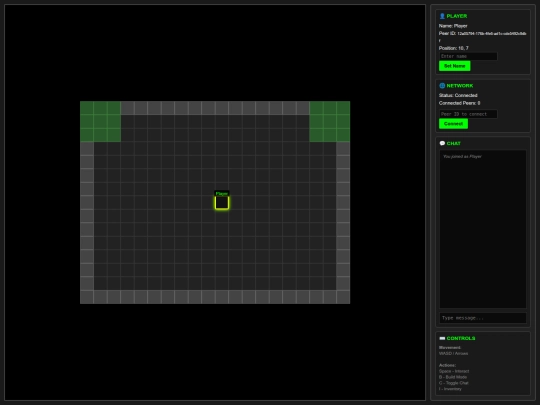Image resolution: width=540 pixels, height=405 pixels.
Task: Click the Peer ID value text
Action: tap(492, 34)
